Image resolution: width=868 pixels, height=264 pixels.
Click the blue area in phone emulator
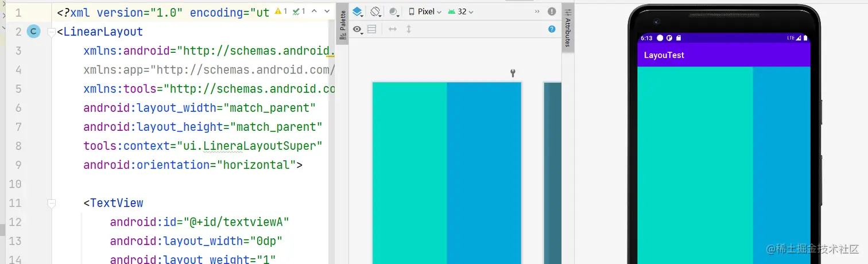(781, 165)
